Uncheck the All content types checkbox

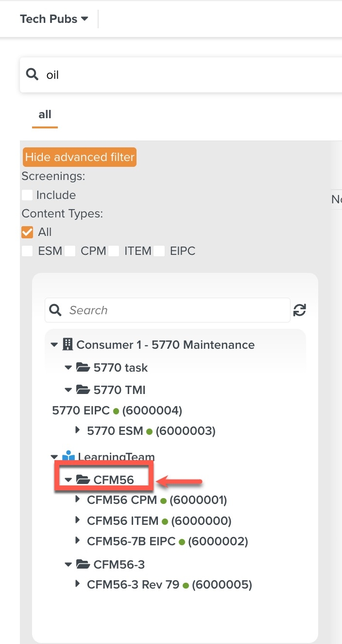(x=27, y=232)
